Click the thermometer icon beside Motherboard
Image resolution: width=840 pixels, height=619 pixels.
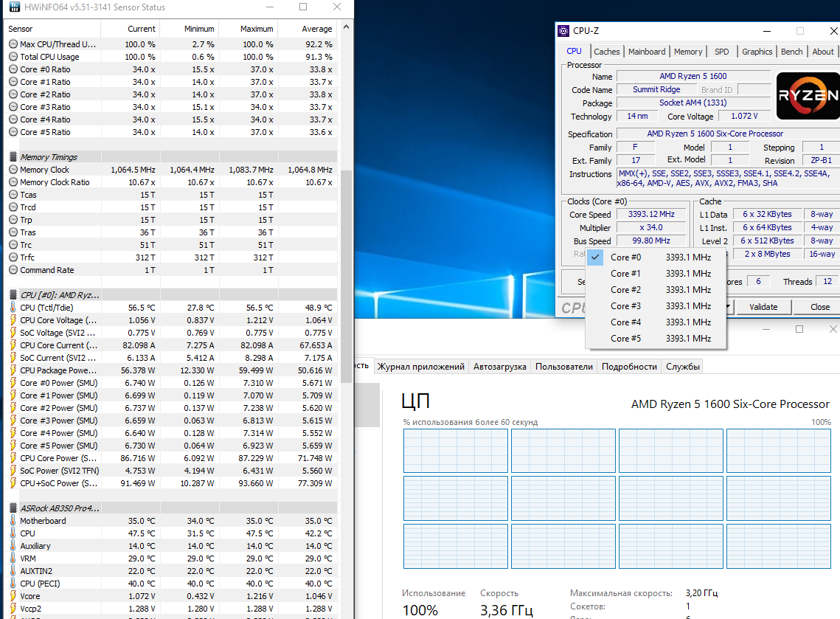[x=13, y=521]
